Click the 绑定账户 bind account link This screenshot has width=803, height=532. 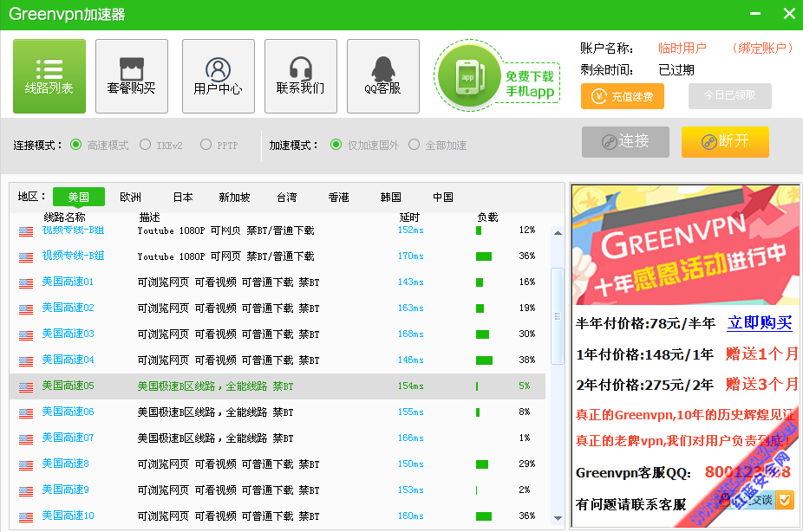pyautogui.click(x=762, y=48)
